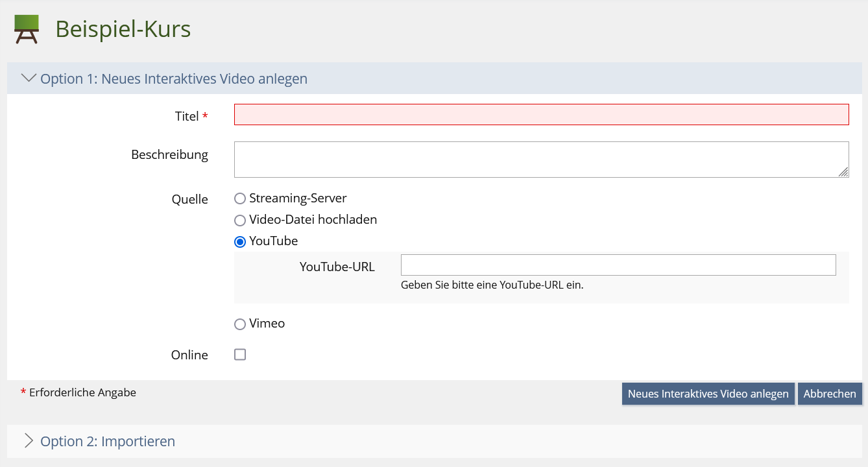Click the Abbrechen button

[x=830, y=394]
